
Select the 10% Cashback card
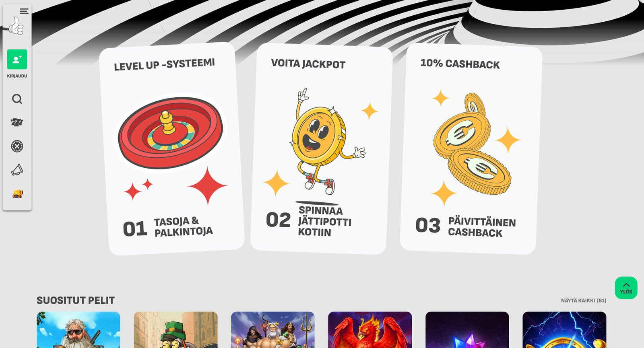(x=471, y=149)
